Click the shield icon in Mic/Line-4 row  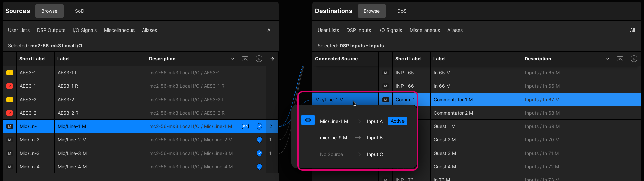pos(259,167)
